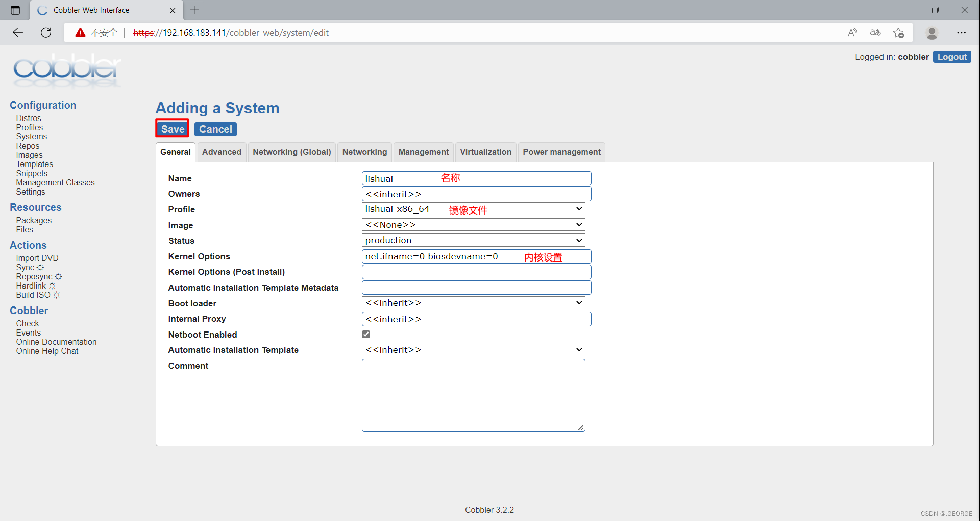
Task: Click the Name input field
Action: (477, 178)
